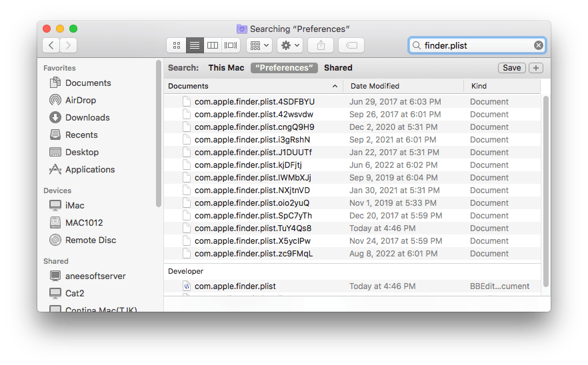Switch to gallery cover flow view

click(x=231, y=45)
